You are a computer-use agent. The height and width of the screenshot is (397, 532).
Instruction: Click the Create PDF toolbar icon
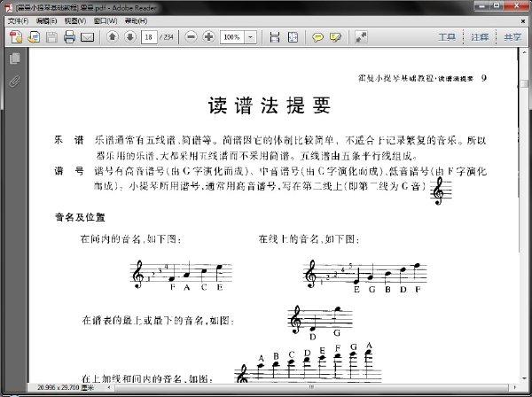point(16,37)
